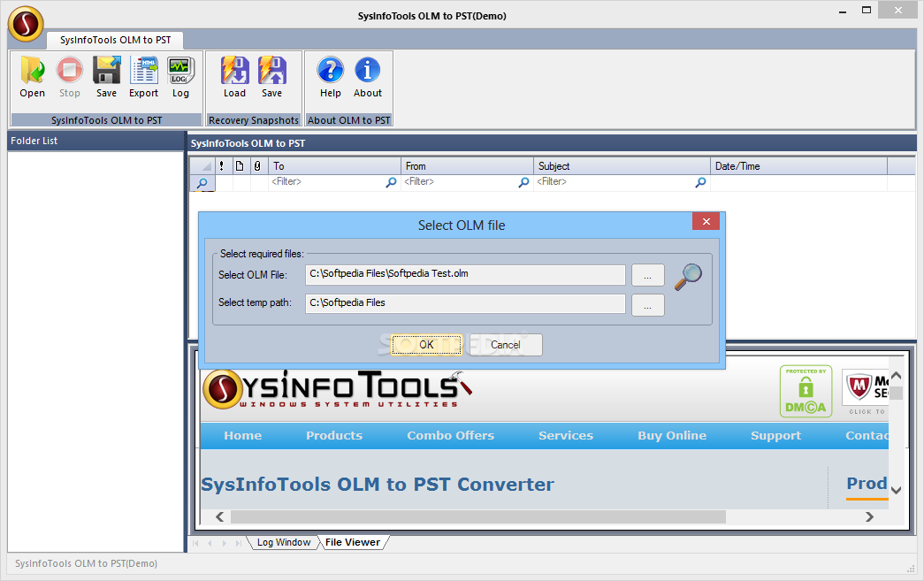Viewport: 924px width, 581px height.
Task: Load a recovery snapshot
Action: coord(234,77)
